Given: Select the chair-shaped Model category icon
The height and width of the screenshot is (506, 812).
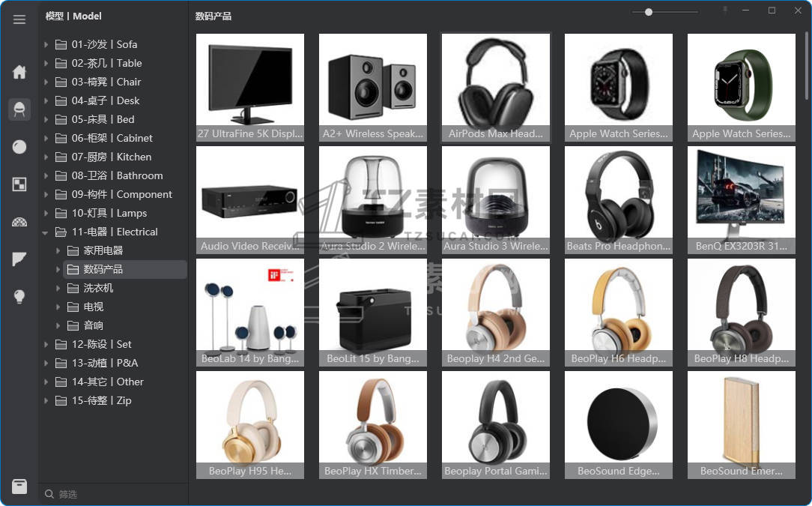Looking at the screenshot, I should [x=19, y=109].
